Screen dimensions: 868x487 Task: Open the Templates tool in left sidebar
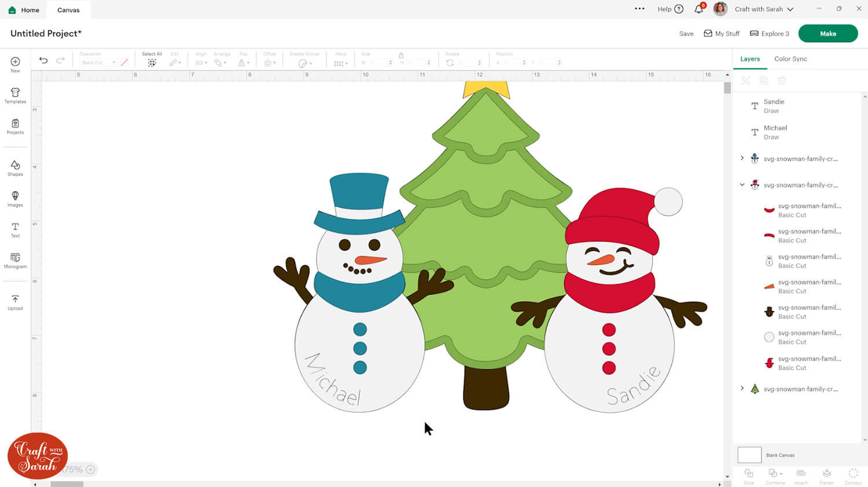(x=15, y=96)
